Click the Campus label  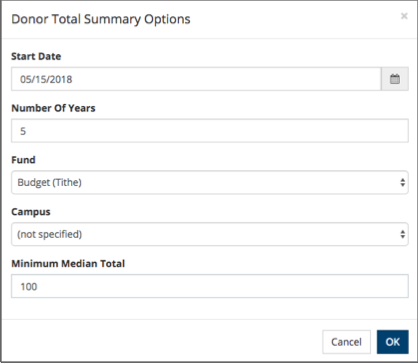[x=31, y=212]
